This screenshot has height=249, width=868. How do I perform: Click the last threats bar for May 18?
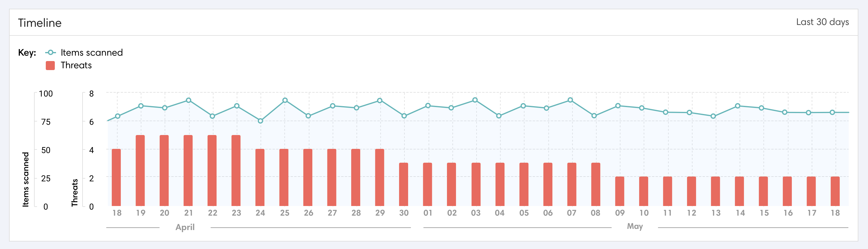point(835,191)
